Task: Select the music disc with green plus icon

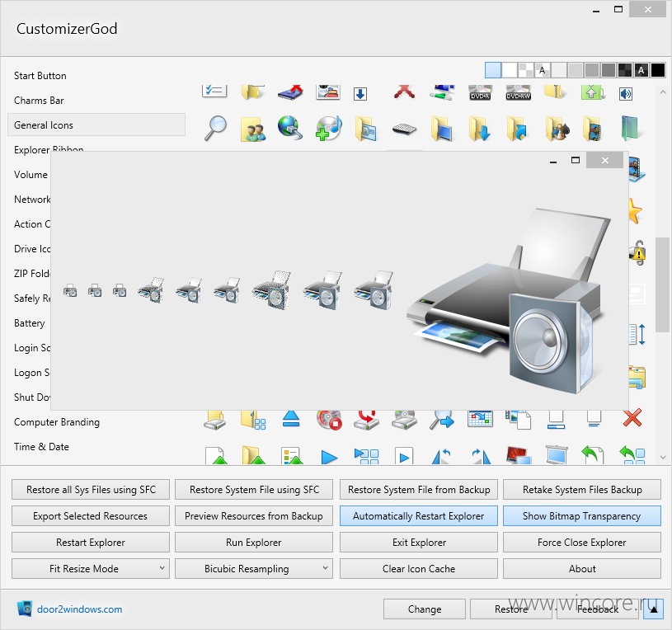Action: 329,128
